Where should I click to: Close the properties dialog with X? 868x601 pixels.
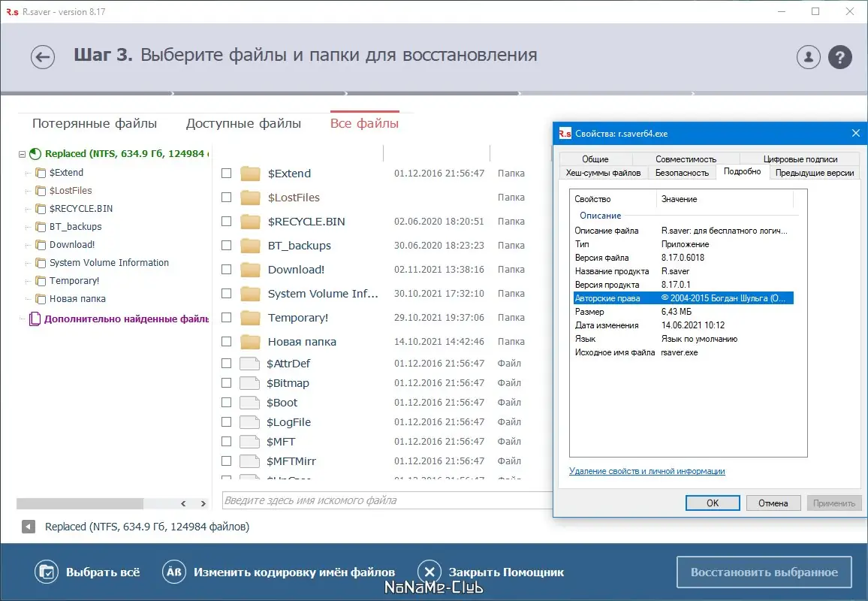tap(855, 134)
